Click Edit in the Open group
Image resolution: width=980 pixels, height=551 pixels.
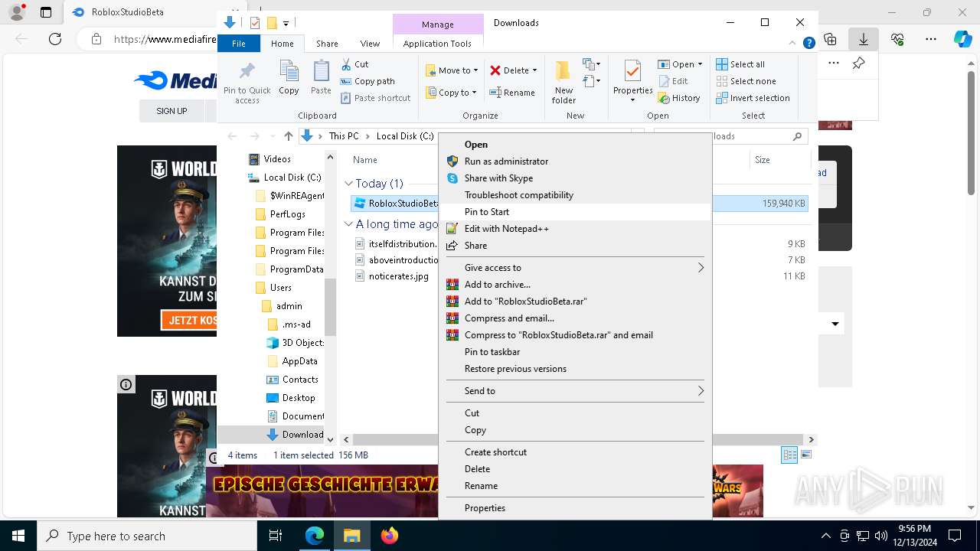click(x=672, y=81)
